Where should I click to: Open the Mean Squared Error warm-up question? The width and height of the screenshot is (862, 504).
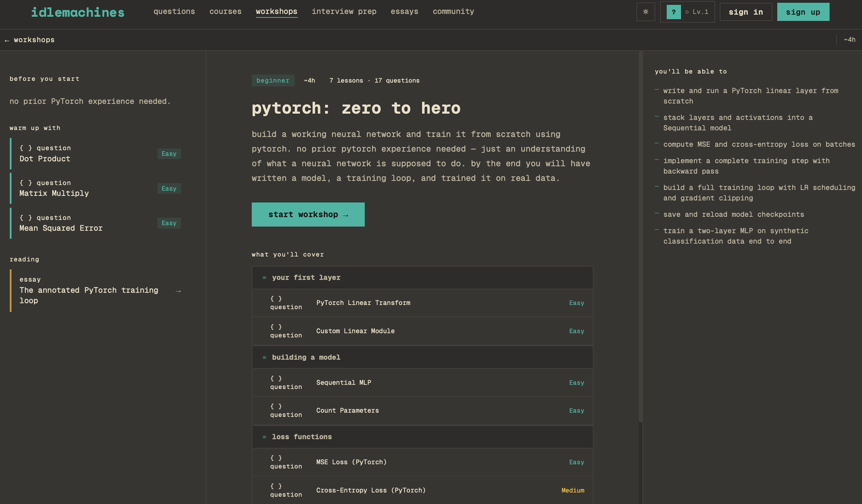96,223
